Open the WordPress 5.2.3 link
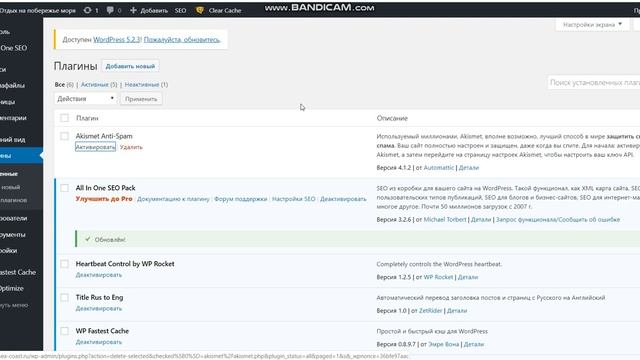The image size is (640, 360). point(117,40)
